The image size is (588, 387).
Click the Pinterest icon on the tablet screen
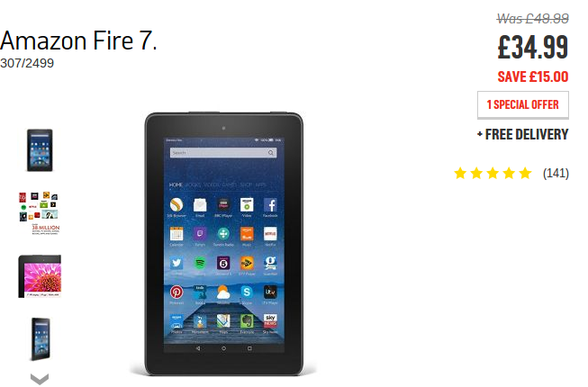(x=176, y=292)
